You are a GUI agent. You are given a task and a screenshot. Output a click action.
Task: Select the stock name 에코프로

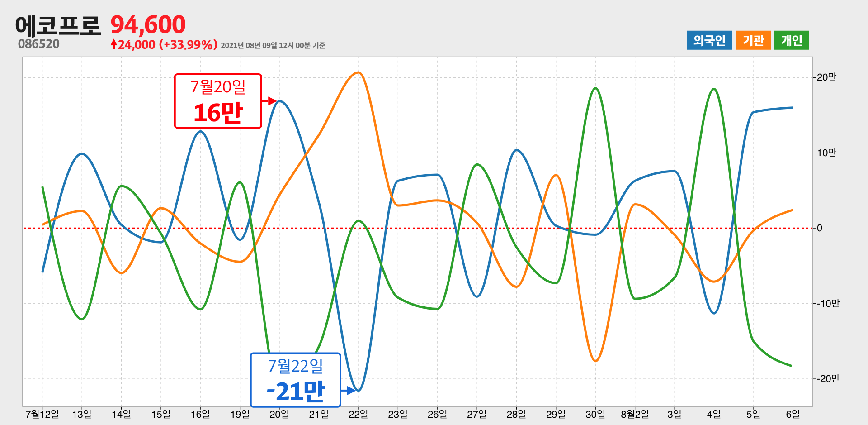click(x=58, y=25)
